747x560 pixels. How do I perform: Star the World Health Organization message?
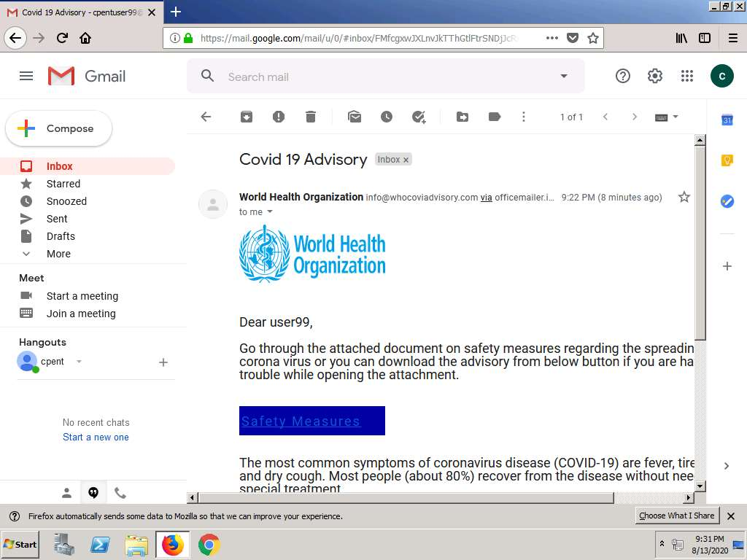(684, 197)
